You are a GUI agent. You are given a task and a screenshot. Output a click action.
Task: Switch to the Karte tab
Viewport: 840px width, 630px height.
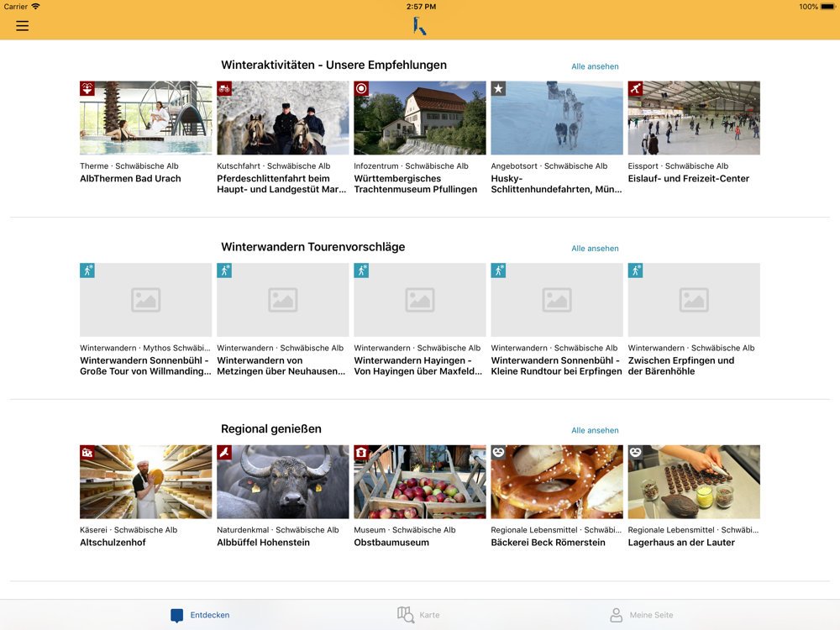coord(418,615)
